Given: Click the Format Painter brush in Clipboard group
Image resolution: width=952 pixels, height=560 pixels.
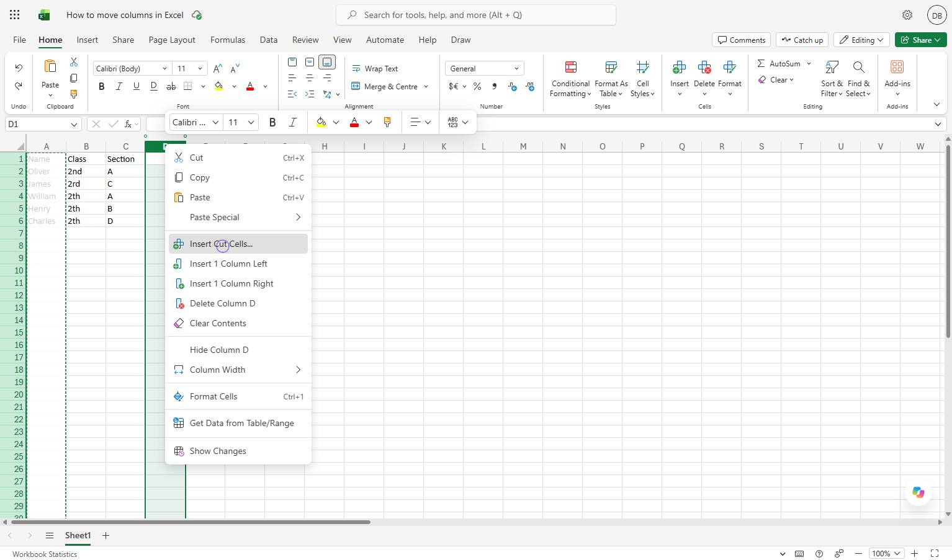Looking at the screenshot, I should coord(74,94).
